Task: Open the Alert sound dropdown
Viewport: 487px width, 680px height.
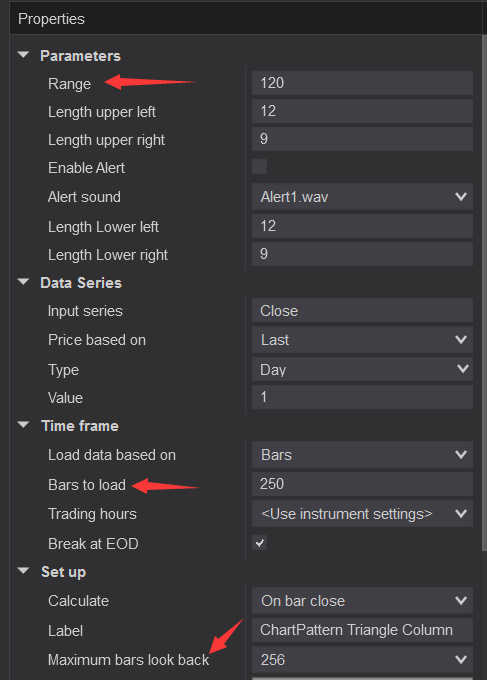Action: [362, 197]
